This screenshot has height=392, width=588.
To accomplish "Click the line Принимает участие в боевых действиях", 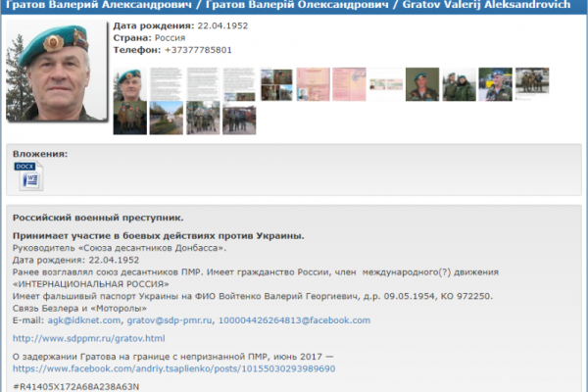I will point(158,236).
